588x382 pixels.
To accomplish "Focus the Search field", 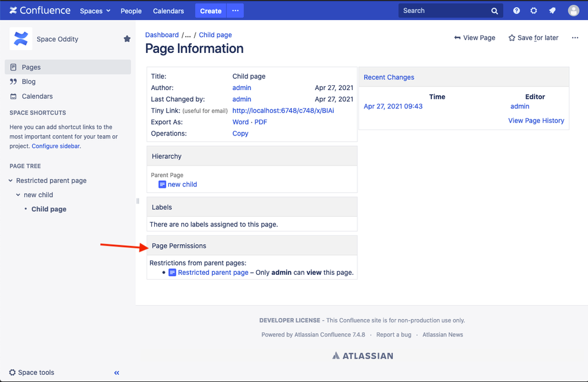I will [450, 11].
